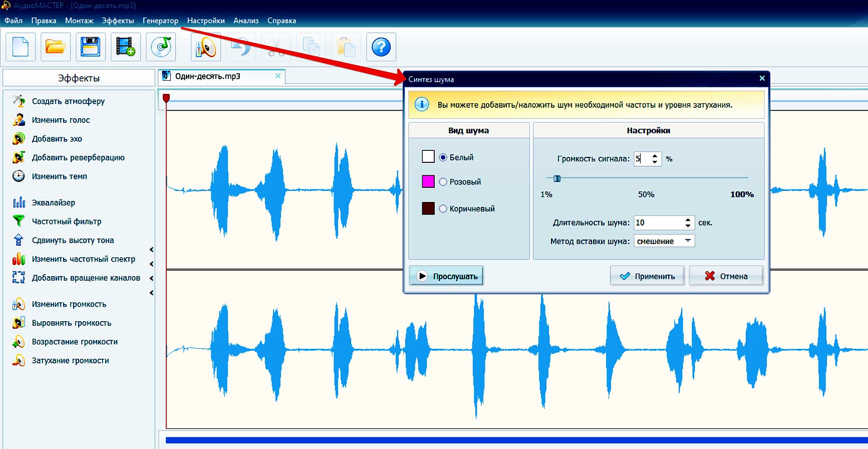The height and width of the screenshot is (449, 868).
Task: Click the red playhead marker on timeline
Action: click(x=166, y=98)
